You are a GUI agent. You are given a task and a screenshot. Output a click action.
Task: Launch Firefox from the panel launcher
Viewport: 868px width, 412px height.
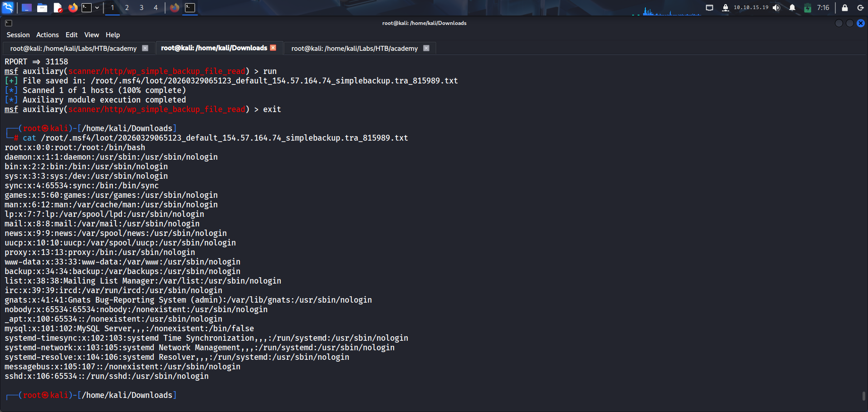tap(73, 8)
